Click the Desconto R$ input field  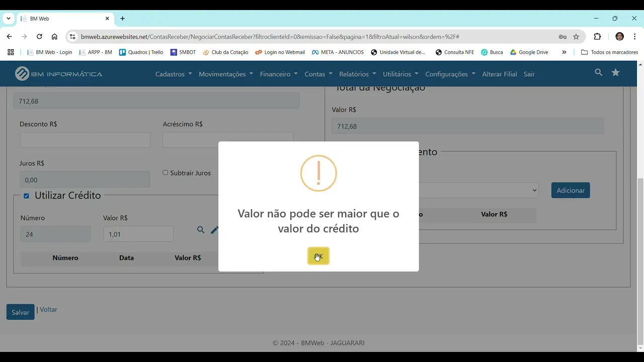click(x=85, y=140)
